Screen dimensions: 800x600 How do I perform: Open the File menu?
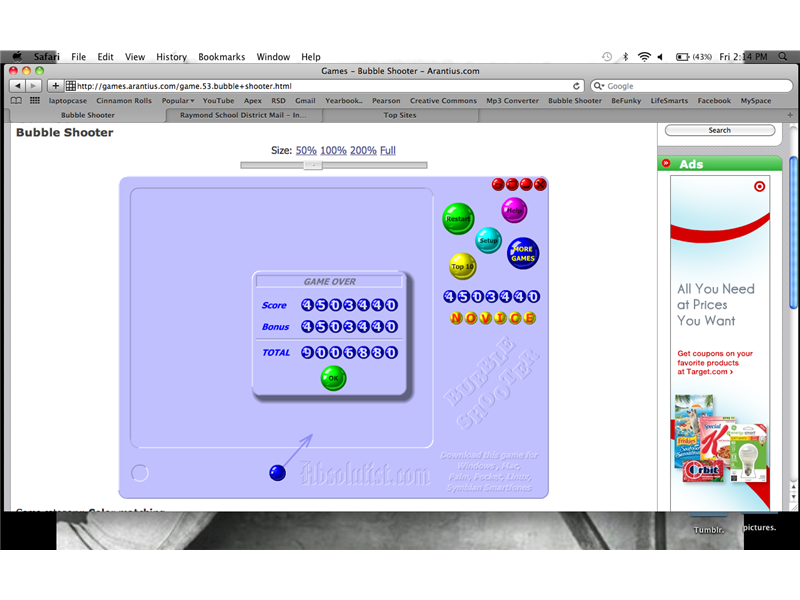click(x=78, y=57)
